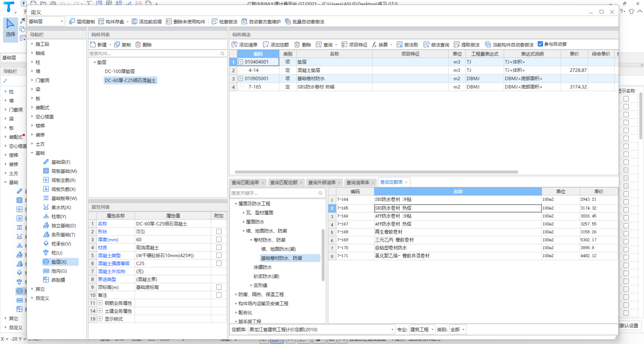Open the 基础层 floor dropdown

pos(46,22)
